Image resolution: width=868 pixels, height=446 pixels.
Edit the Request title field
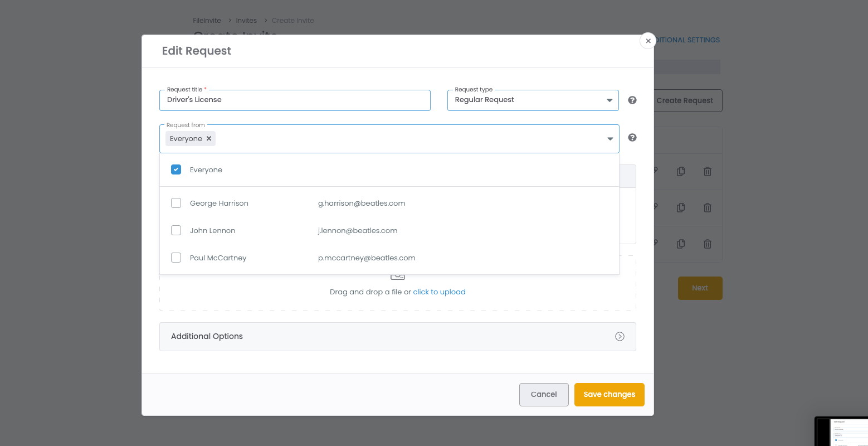[x=295, y=100]
